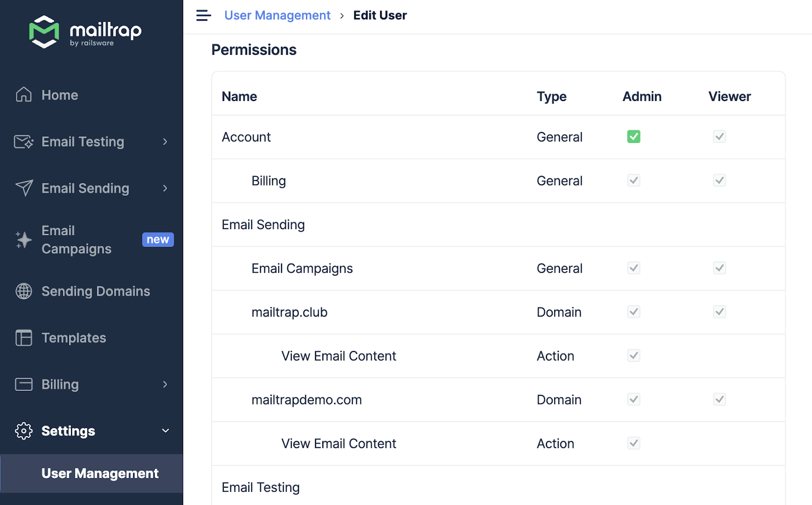Click the Email Testing envelope icon
This screenshot has width=812, height=505.
pyautogui.click(x=24, y=141)
